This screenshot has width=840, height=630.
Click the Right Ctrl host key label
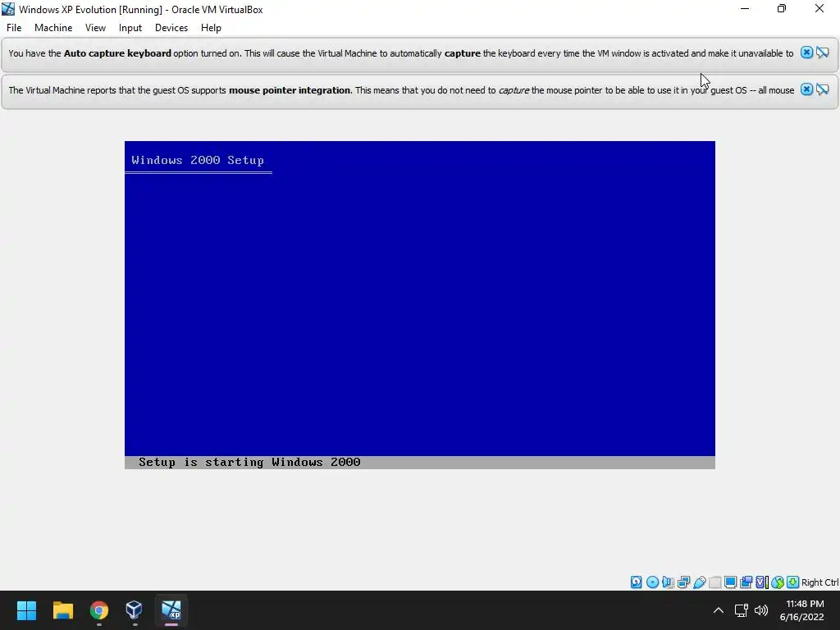coord(820,582)
